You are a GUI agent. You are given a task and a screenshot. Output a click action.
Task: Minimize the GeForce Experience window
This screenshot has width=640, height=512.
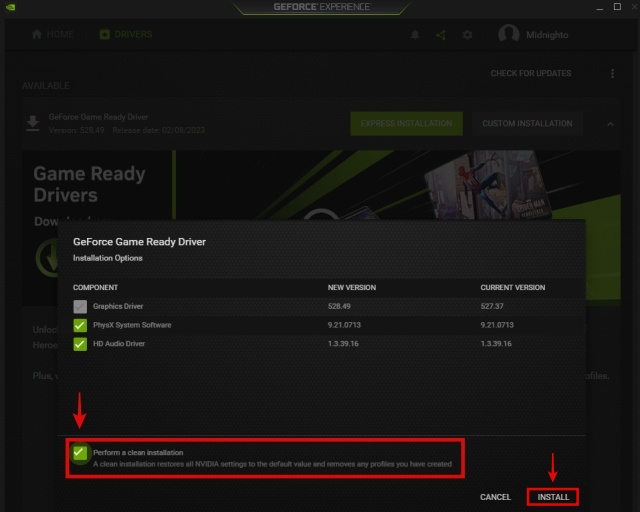[x=599, y=7]
